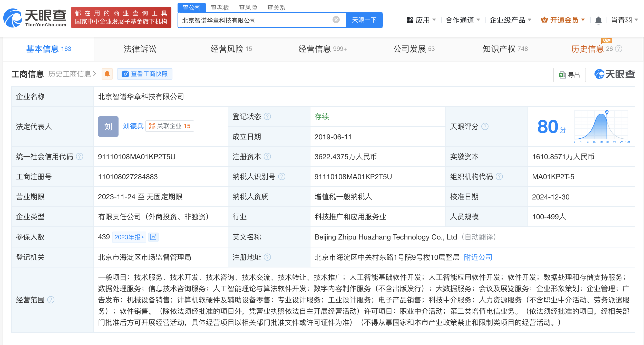
Task: Switch to the 法律诉讼 tab
Action: point(140,49)
